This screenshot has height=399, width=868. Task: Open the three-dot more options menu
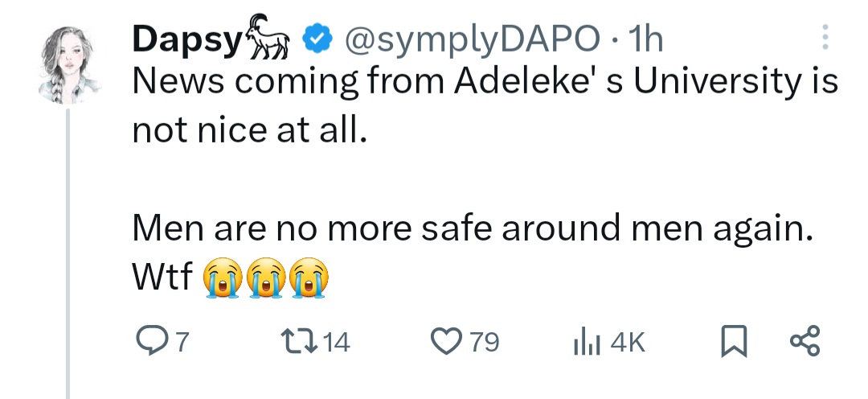click(x=824, y=37)
